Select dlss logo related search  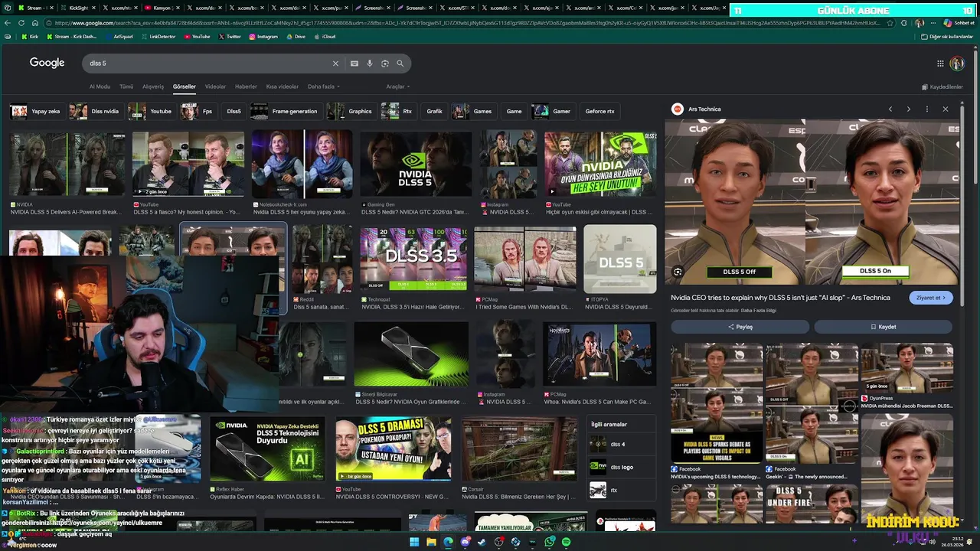coord(622,467)
